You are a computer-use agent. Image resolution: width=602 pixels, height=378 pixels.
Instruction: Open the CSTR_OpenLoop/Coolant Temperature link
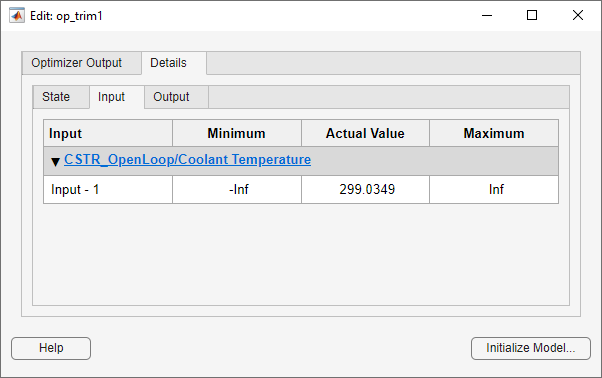(x=187, y=160)
